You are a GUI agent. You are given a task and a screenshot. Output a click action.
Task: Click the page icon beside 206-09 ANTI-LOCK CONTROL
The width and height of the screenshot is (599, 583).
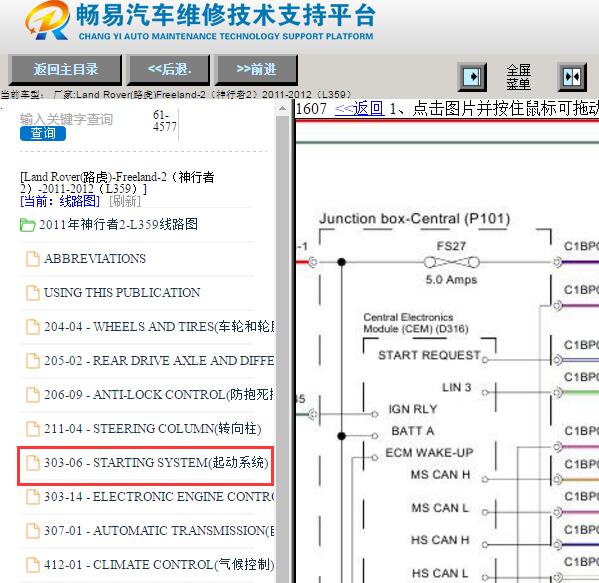(x=33, y=395)
